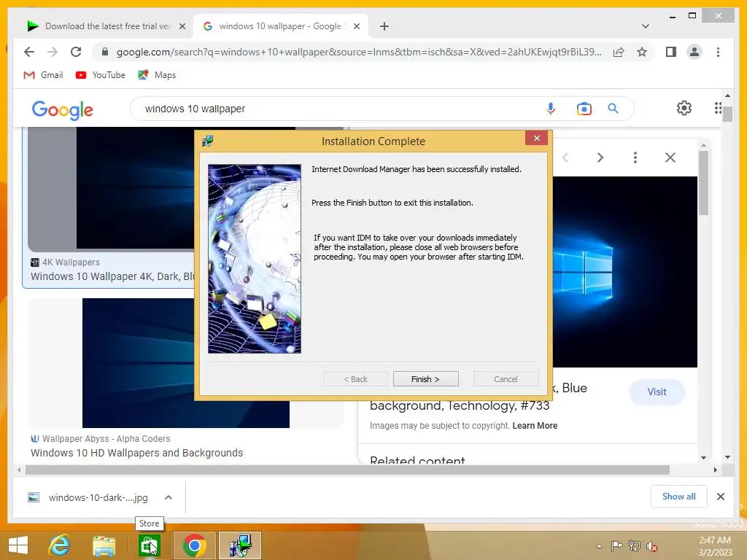Open the clock showing 2:47 AM
This screenshot has width=747, height=560.
(715, 546)
